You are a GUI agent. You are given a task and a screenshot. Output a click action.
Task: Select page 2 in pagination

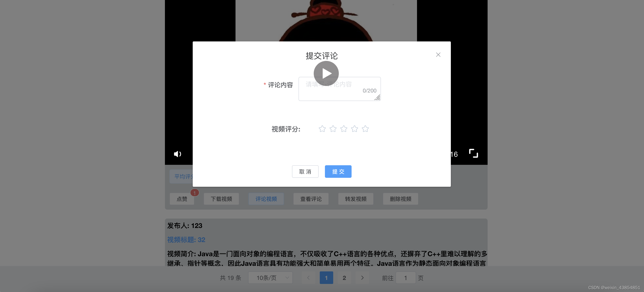(344, 277)
